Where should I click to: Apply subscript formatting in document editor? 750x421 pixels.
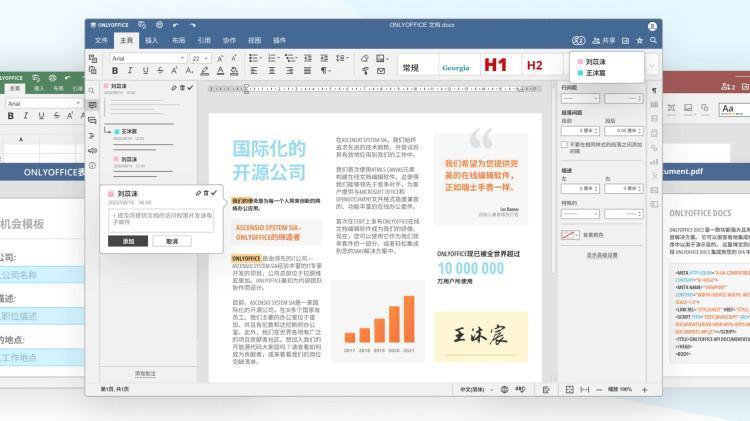tap(189, 71)
